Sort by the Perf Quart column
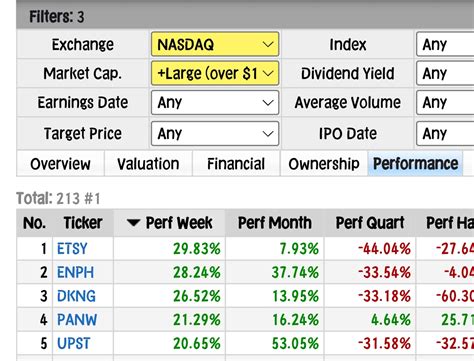This screenshot has width=474, height=361. 370,223
